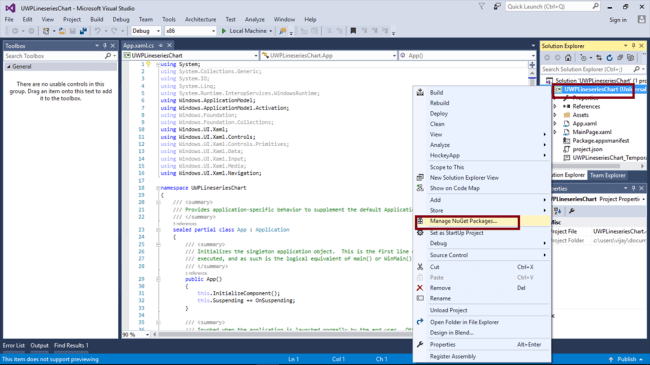
Task: Expand the References node
Action: pos(555,107)
